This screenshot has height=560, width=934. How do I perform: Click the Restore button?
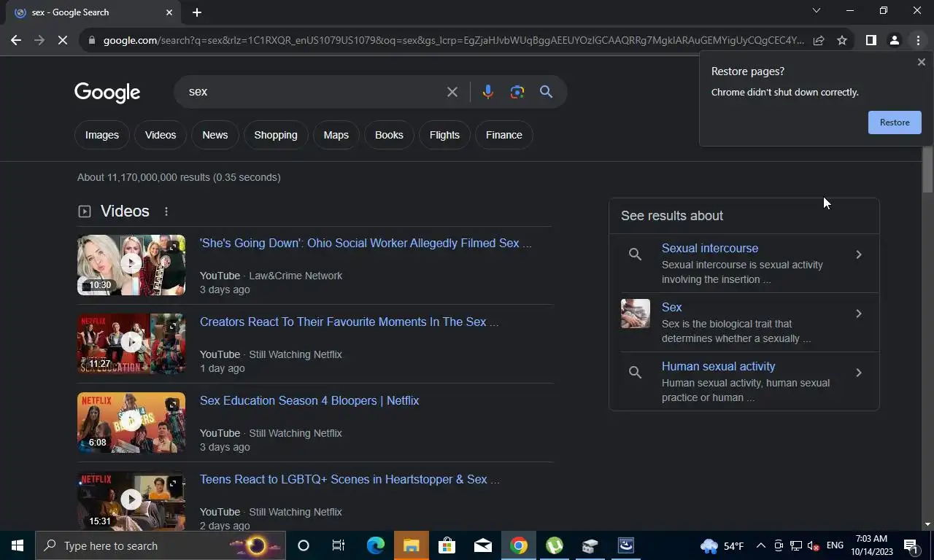coord(895,122)
